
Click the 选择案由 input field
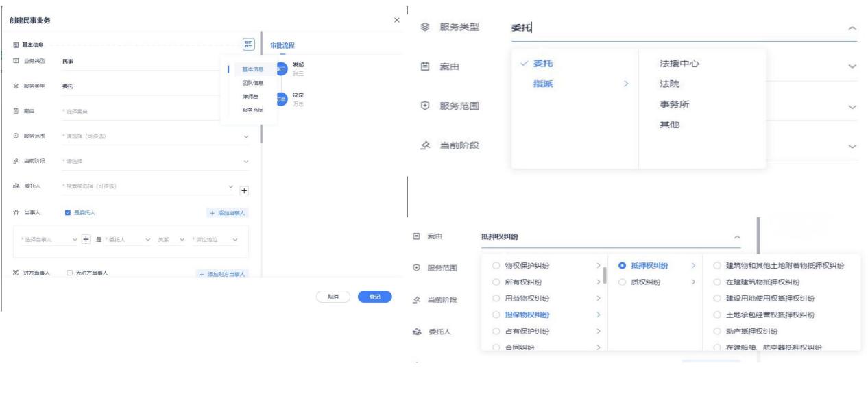point(156,111)
